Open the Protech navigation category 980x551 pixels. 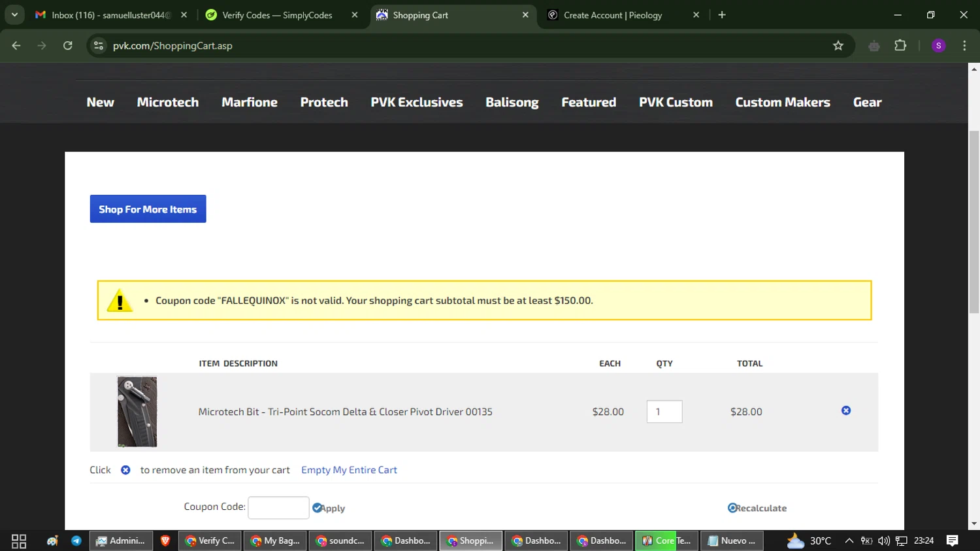click(324, 103)
